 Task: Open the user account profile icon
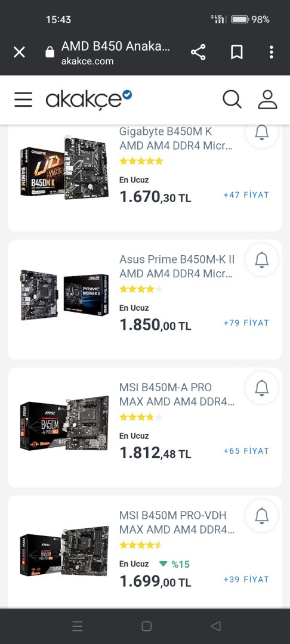coord(267,100)
